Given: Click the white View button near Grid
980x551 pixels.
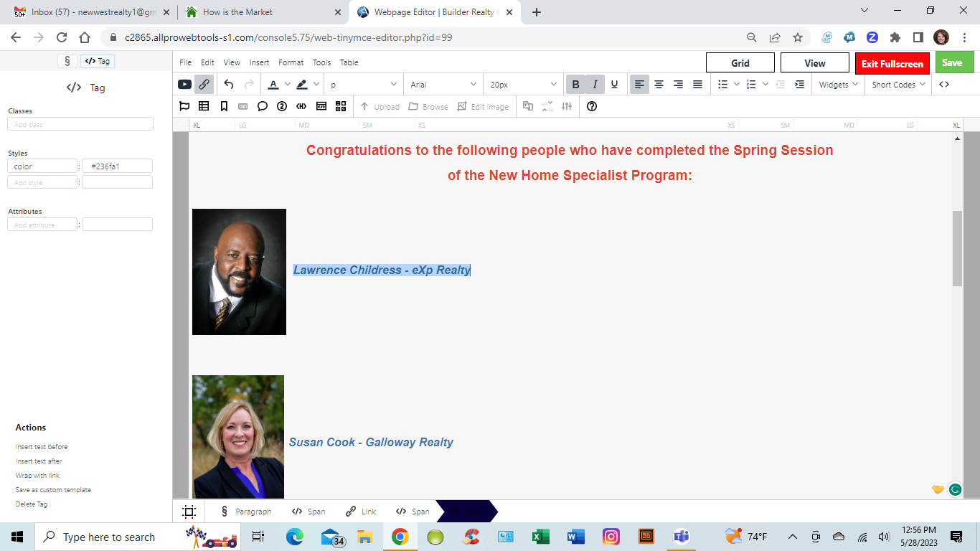Looking at the screenshot, I should coord(815,63).
